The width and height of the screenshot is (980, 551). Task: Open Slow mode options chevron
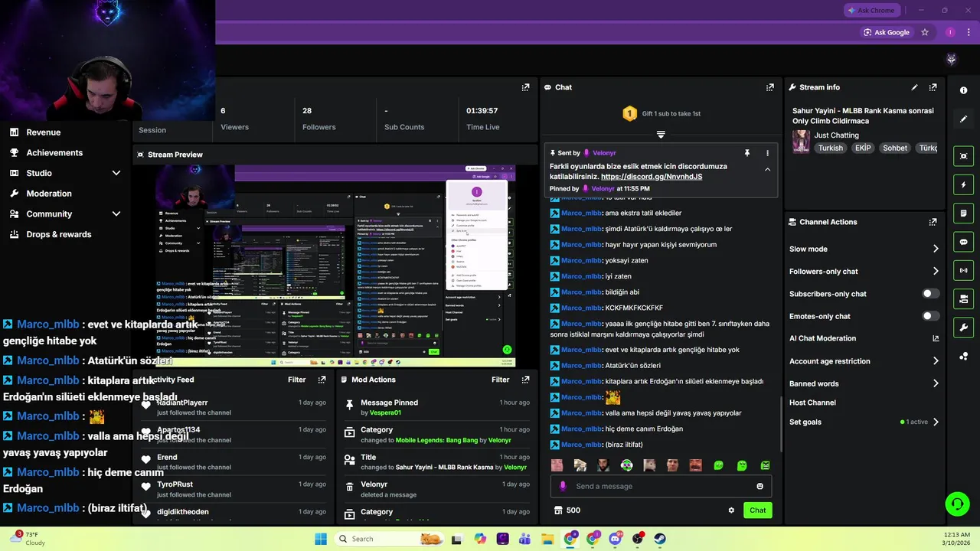(x=936, y=249)
